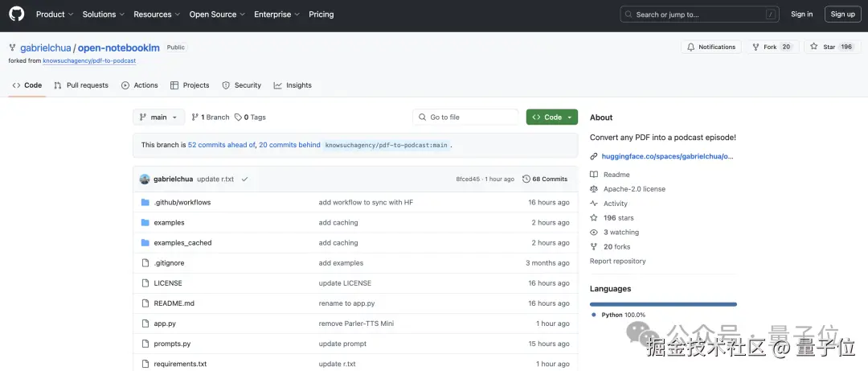Open the .github/workflows folder

coord(182,202)
